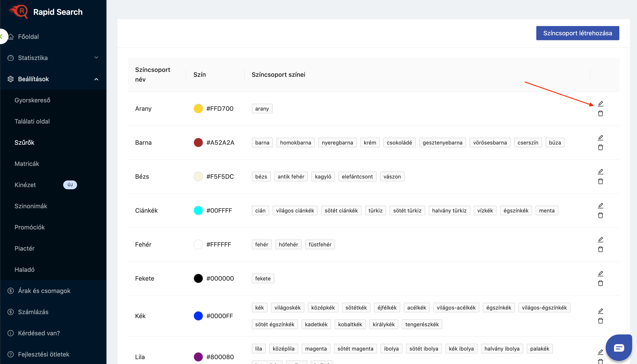Open the Főoldal page

coord(28,36)
